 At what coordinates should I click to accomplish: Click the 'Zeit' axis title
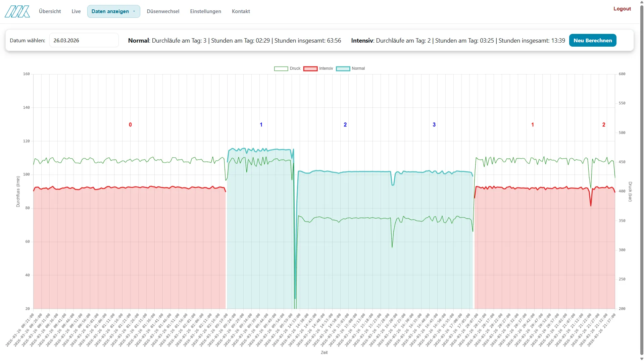coord(324,353)
